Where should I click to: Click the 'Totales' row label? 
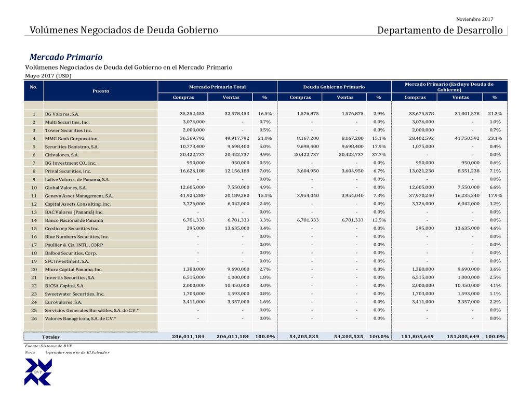coord(51,337)
